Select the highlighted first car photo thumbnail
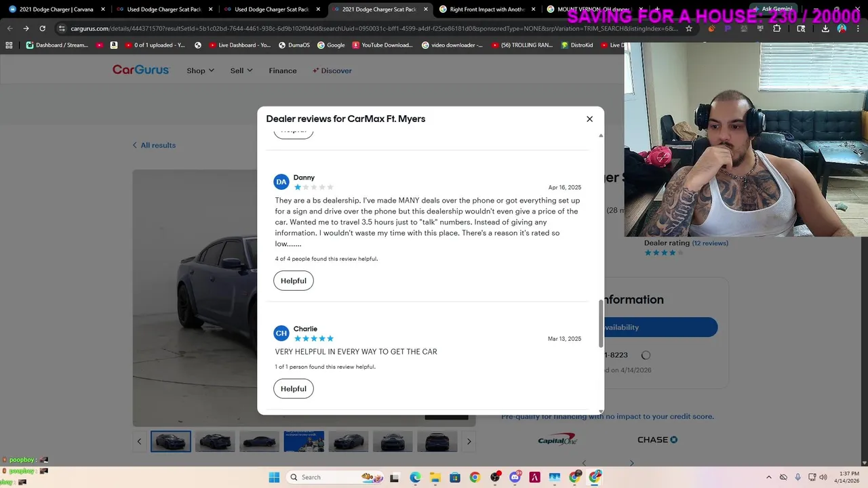The image size is (868, 488). click(x=171, y=441)
